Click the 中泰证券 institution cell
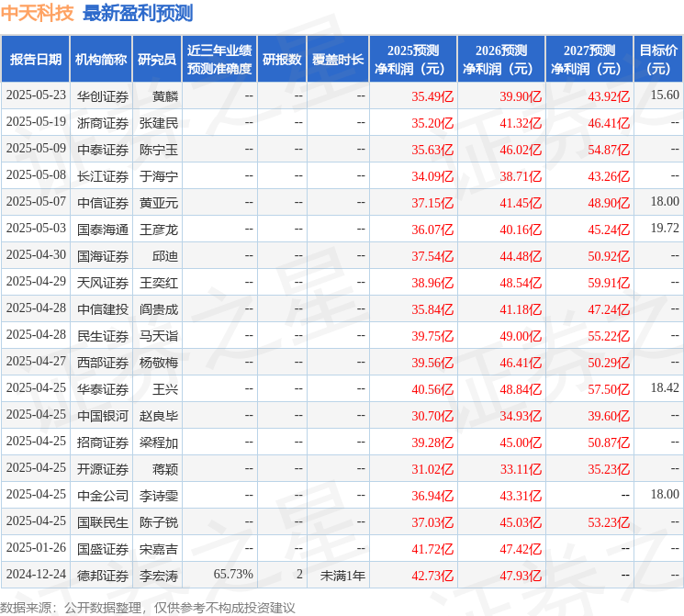The width and height of the screenshot is (684, 616). pyautogui.click(x=103, y=150)
